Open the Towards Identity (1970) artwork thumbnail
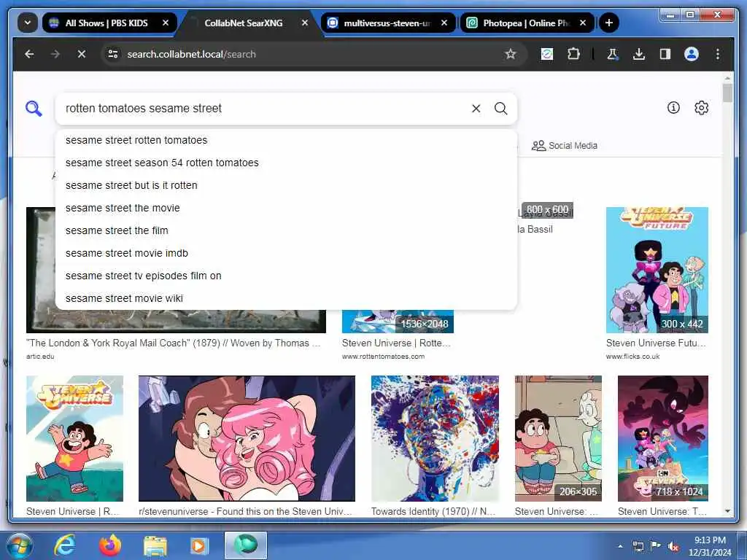Viewport: 747px width, 560px height. tap(435, 438)
